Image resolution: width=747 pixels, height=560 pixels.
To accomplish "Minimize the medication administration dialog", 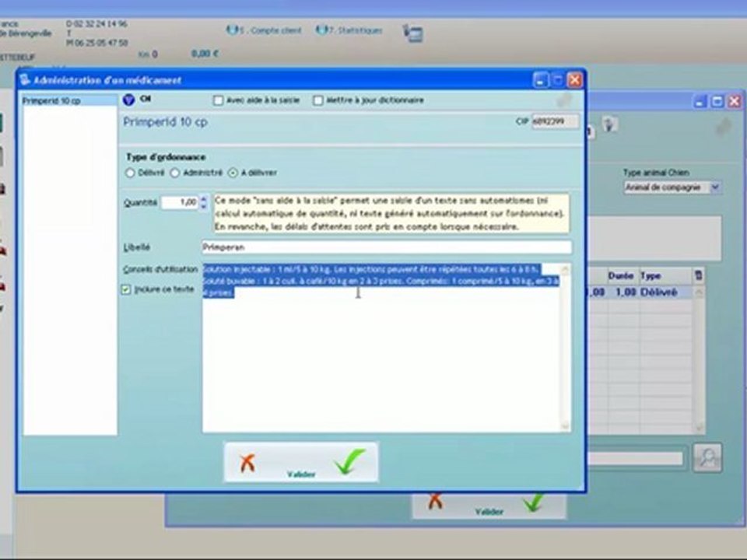I will tap(540, 80).
